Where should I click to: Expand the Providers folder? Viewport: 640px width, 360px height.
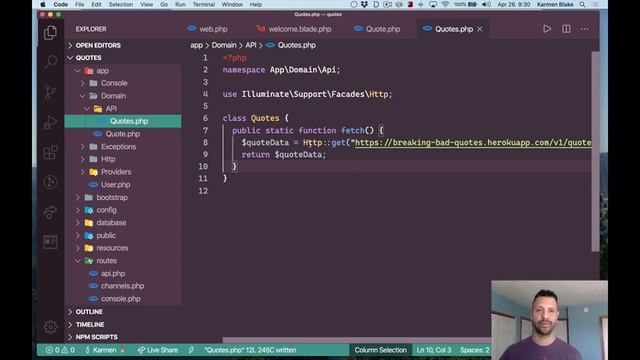116,172
